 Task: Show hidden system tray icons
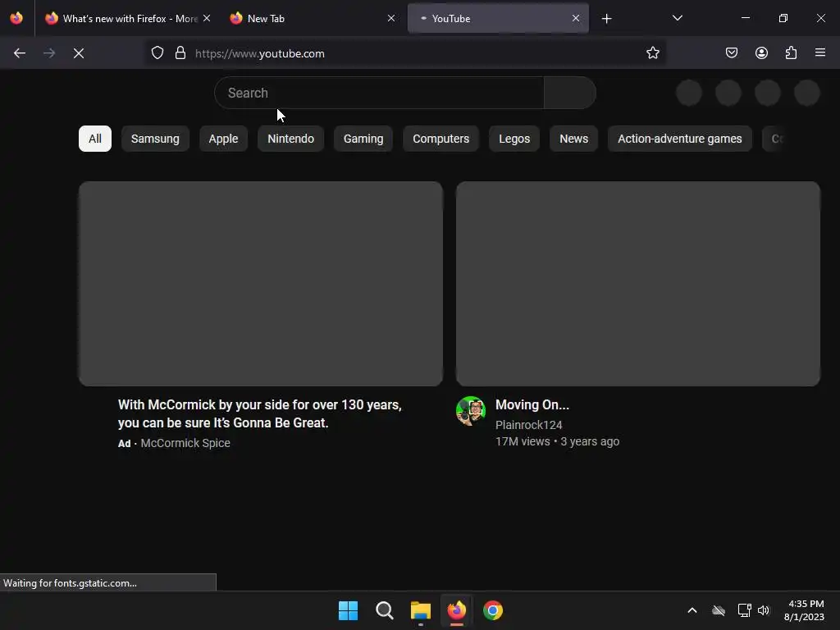click(692, 610)
